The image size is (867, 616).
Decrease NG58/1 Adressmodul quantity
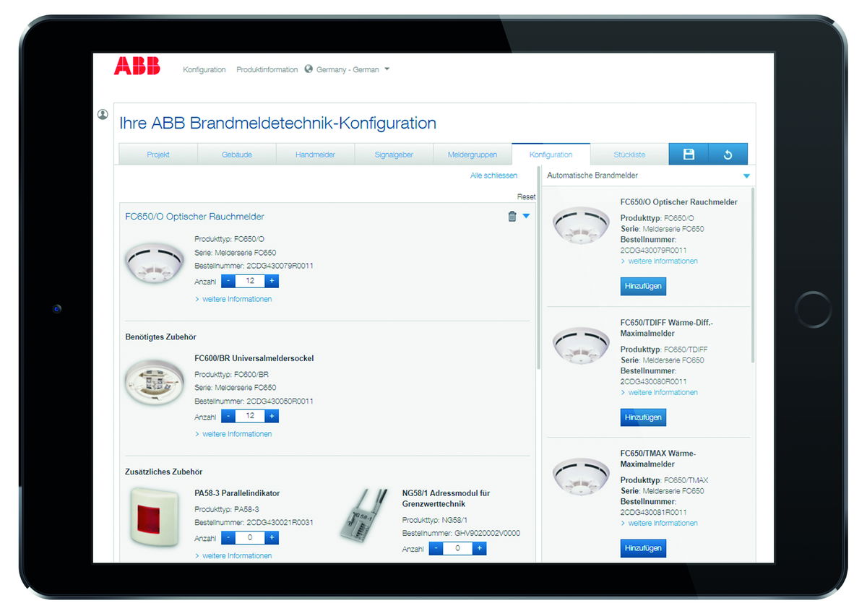(436, 548)
